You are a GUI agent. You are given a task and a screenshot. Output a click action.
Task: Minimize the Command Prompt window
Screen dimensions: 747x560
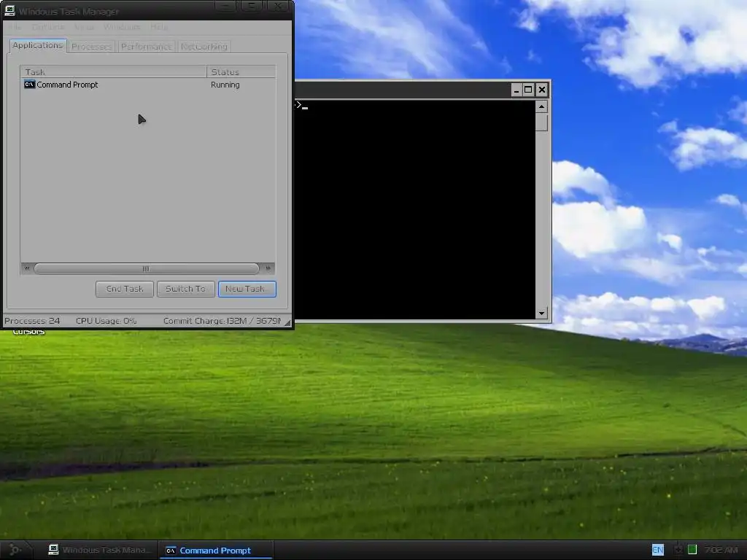point(516,90)
